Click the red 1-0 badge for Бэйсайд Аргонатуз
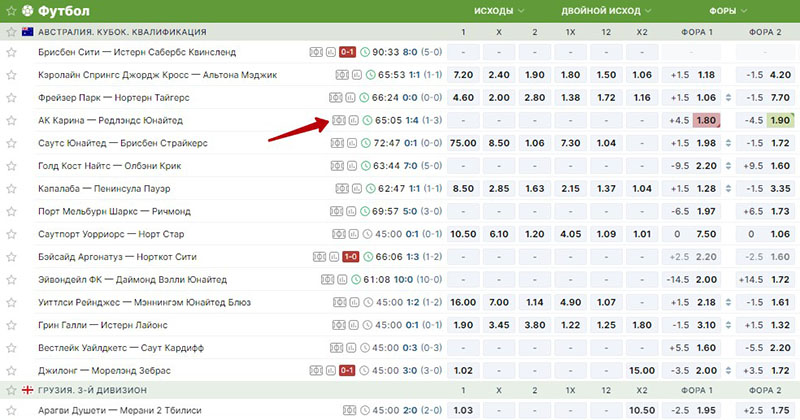Screen dimensions: 800x420 tap(351, 257)
